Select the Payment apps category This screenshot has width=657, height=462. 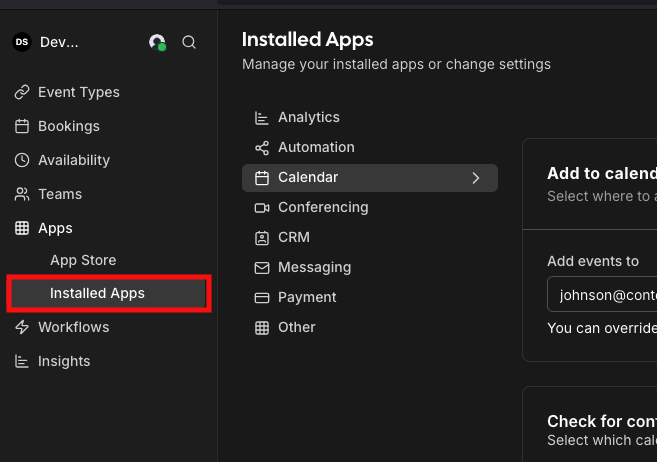tap(307, 297)
